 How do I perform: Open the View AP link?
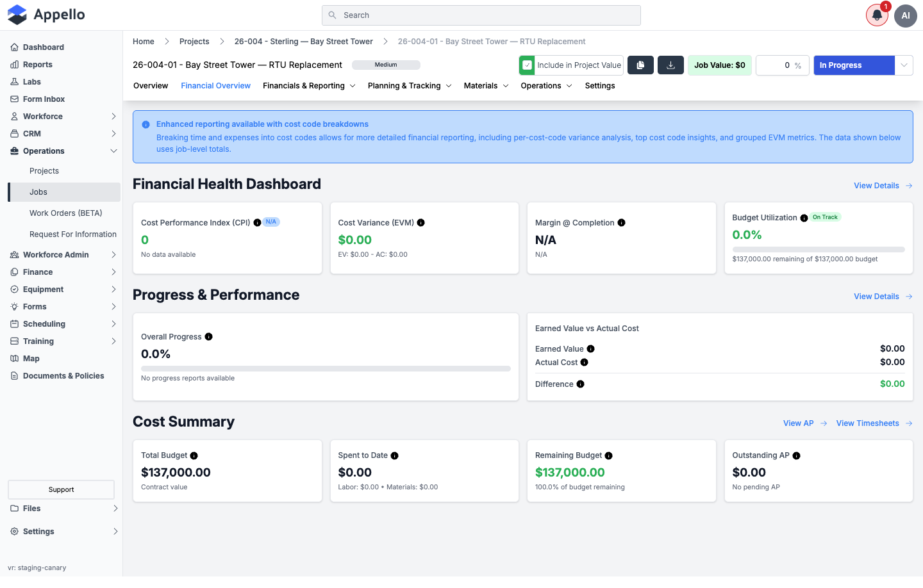[x=805, y=423]
